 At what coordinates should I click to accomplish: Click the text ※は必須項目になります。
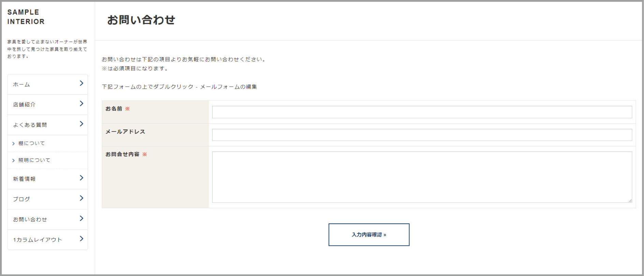click(136, 68)
